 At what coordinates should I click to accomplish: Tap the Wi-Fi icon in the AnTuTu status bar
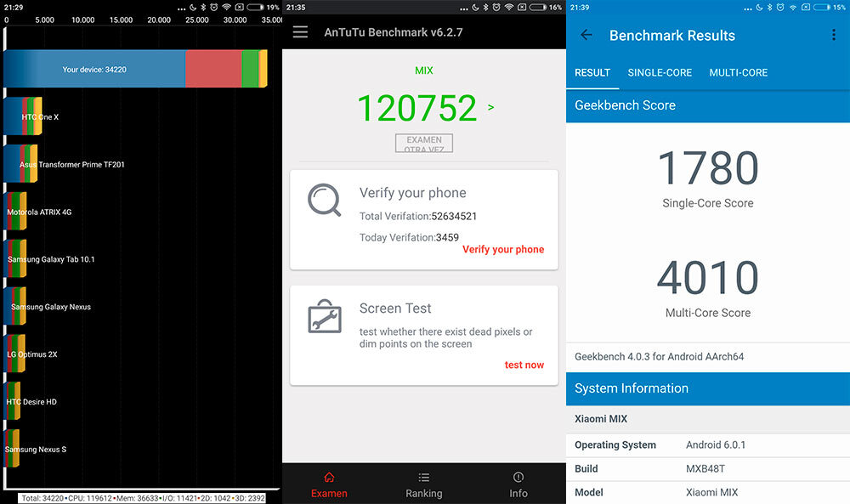coord(509,8)
